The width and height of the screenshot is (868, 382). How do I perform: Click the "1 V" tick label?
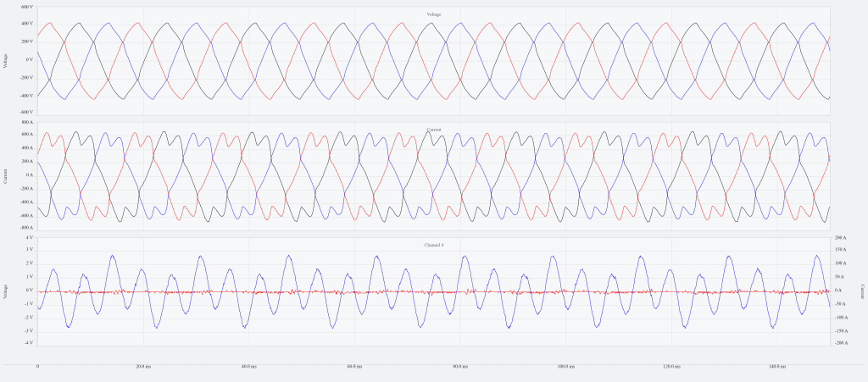30,277
